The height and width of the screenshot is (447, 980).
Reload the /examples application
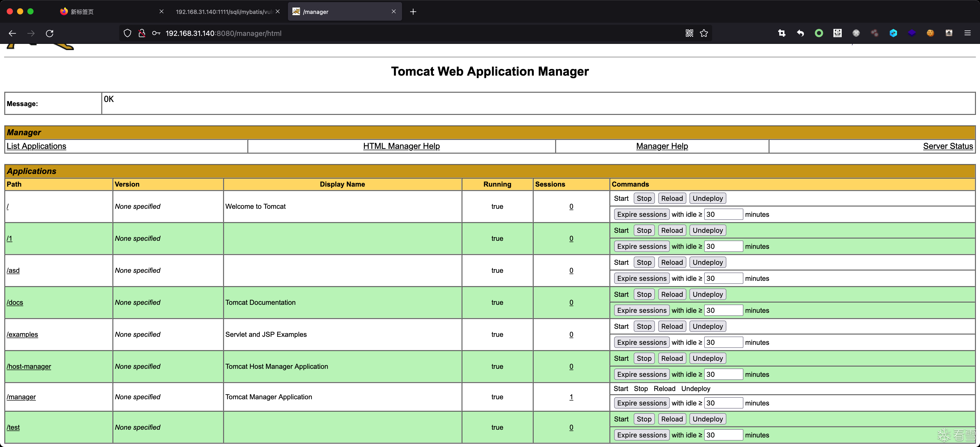click(671, 326)
